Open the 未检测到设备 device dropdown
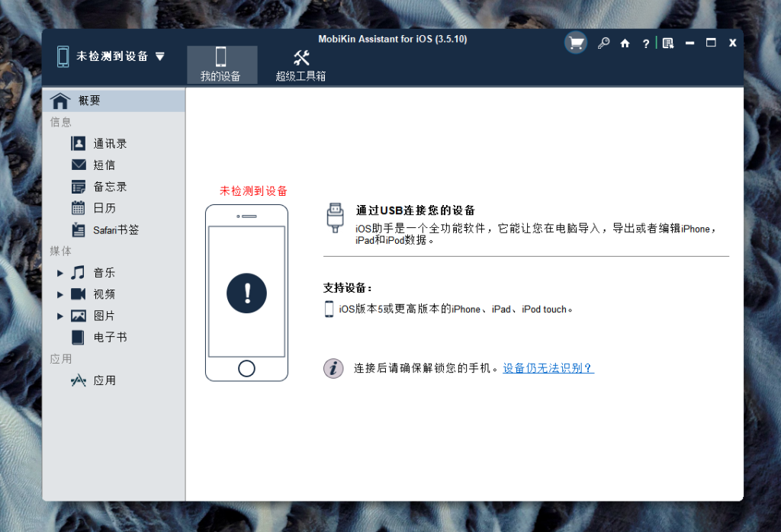 (x=111, y=56)
